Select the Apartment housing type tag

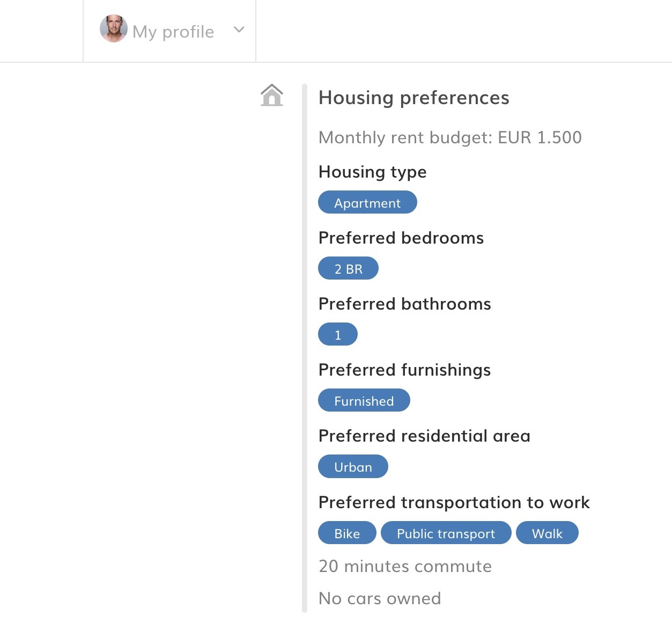pos(367,202)
